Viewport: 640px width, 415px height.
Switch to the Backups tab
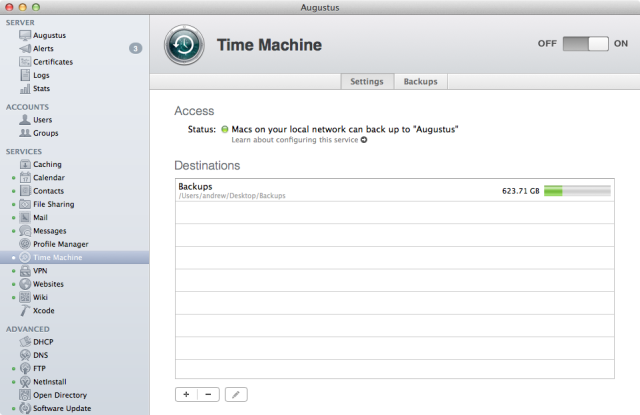tap(420, 81)
